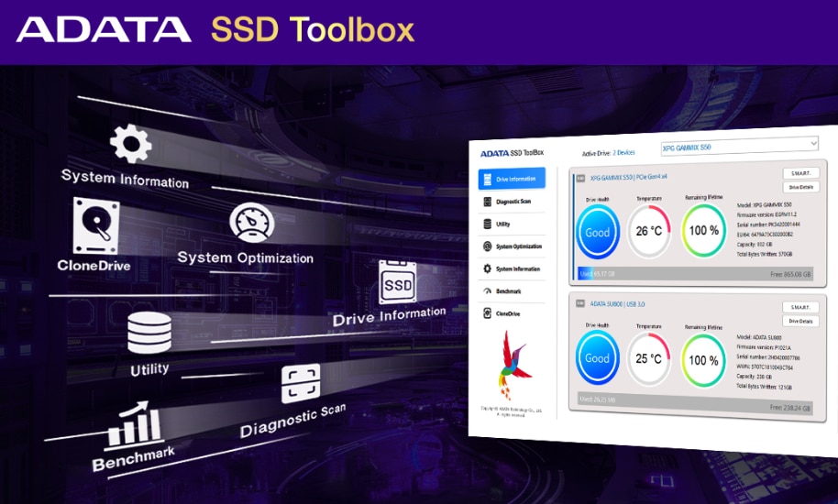Image resolution: width=838 pixels, height=504 pixels.
Task: Click the 26 °C temperature gauge
Action: pos(649,231)
